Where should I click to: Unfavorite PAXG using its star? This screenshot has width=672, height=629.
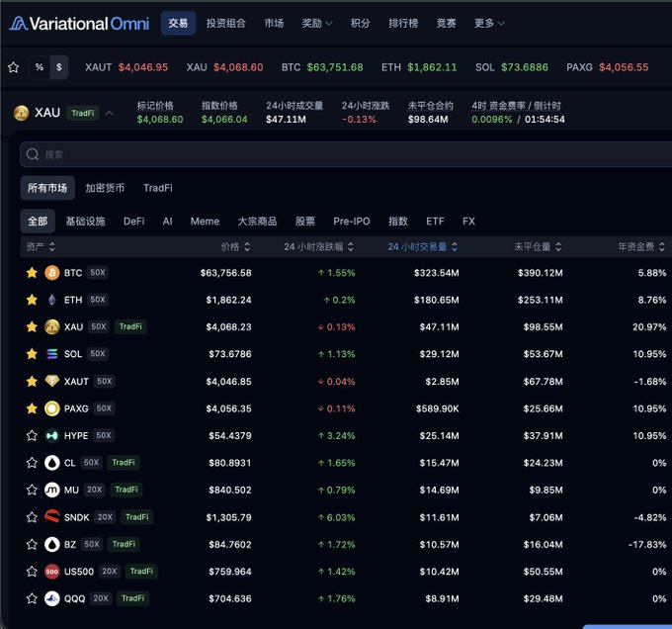coord(32,408)
